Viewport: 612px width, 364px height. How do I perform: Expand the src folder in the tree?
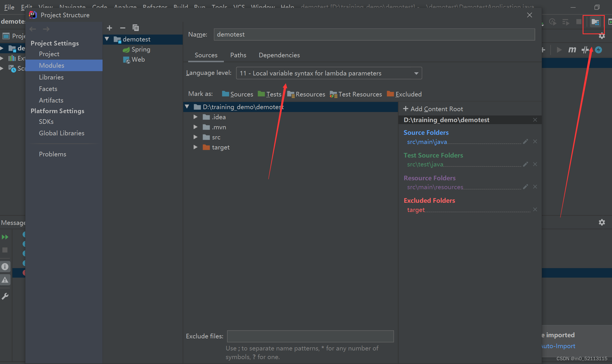pos(196,137)
